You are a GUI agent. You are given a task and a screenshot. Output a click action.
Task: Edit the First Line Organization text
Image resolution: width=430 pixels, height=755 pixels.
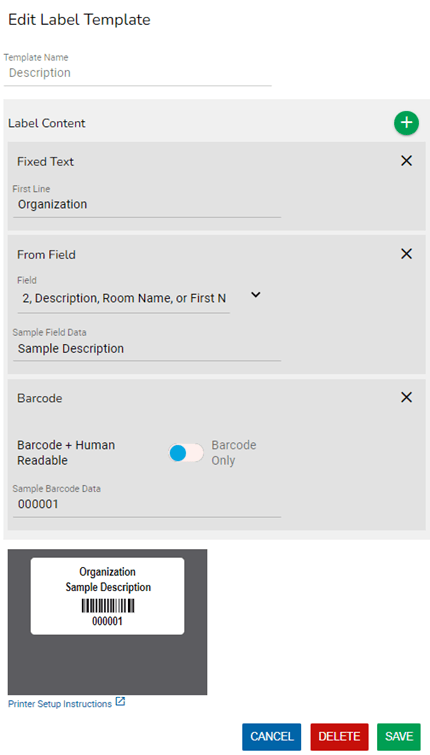click(147, 204)
